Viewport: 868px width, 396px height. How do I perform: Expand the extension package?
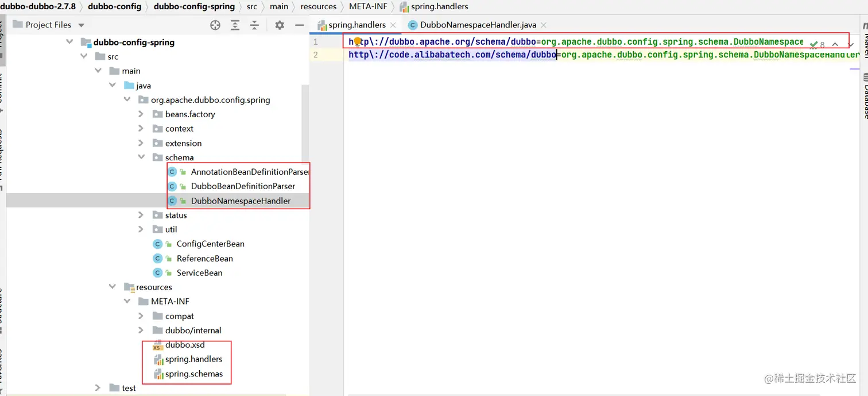coord(141,143)
